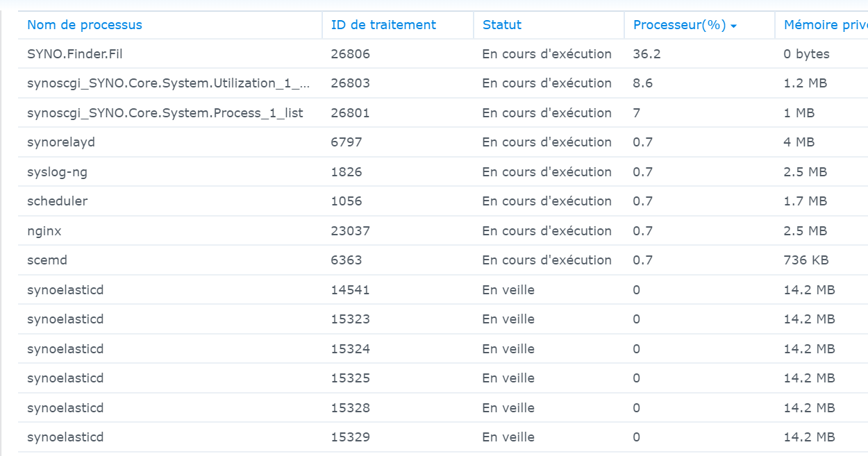Select the synorelayd process name
868x456 pixels.
click(x=61, y=142)
